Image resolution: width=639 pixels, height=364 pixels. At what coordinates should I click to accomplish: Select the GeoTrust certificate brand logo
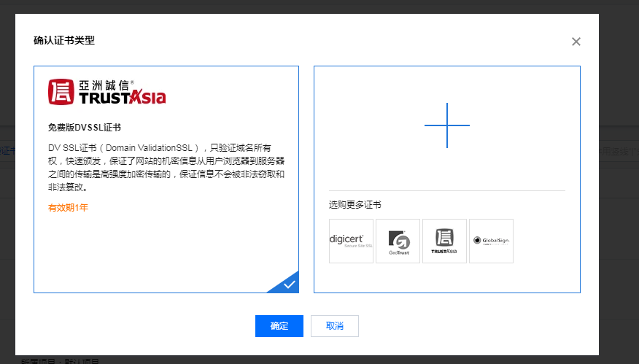(x=398, y=241)
